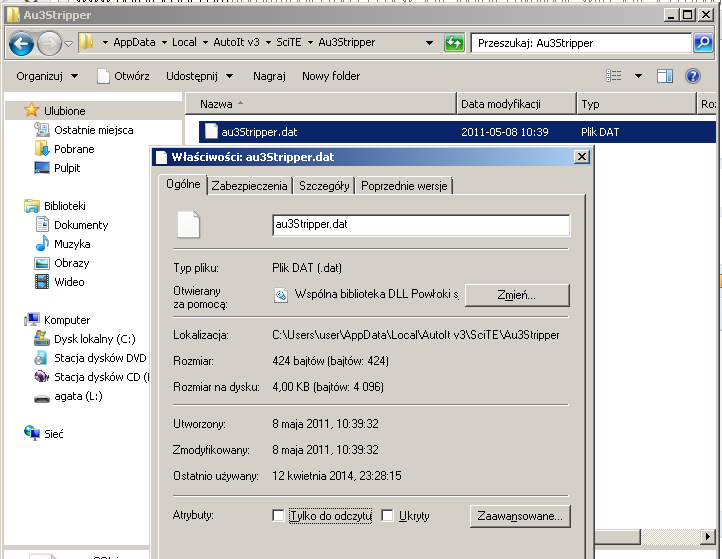Screen dimensions: 722x559
Task: Click the greyed Forward arrow button
Action: coord(49,44)
